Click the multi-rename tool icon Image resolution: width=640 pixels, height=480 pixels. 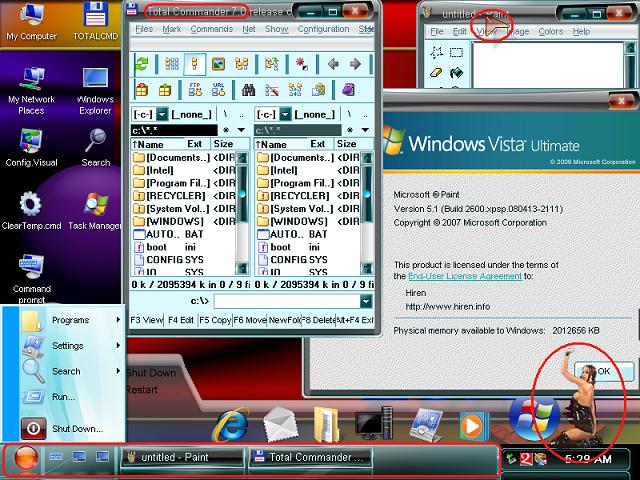[x=272, y=90]
